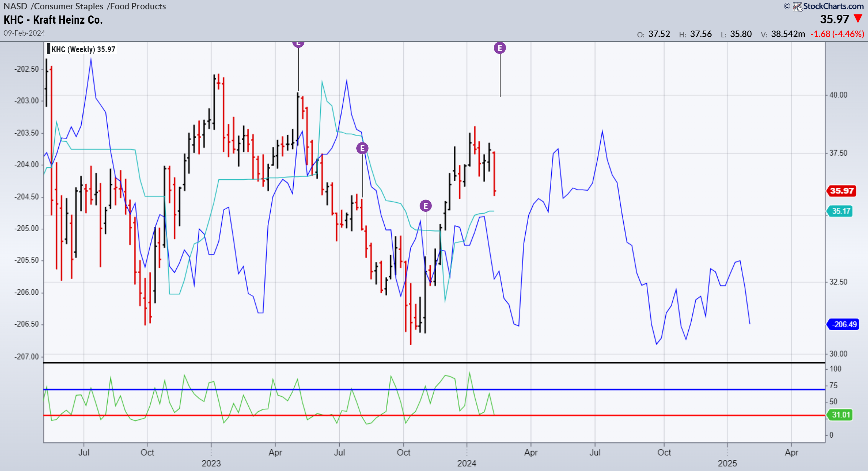Viewport: 868px width, 471px height.
Task: Click the low value 35.80
Action: (x=741, y=34)
